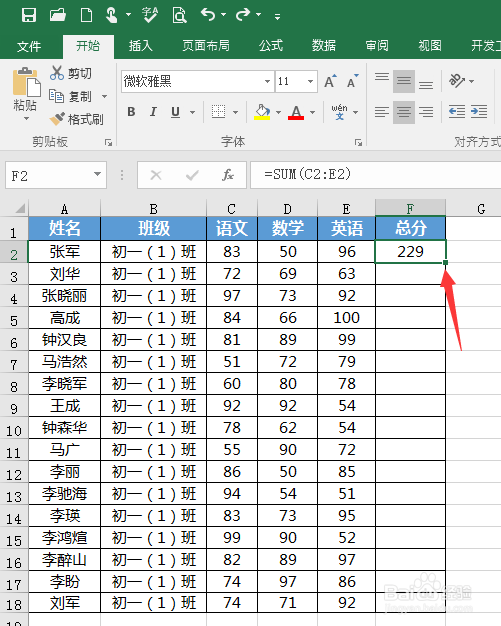The width and height of the screenshot is (501, 626).
Task: Click the Open folder icon in quick access toolbar
Action: pyautogui.click(x=57, y=15)
